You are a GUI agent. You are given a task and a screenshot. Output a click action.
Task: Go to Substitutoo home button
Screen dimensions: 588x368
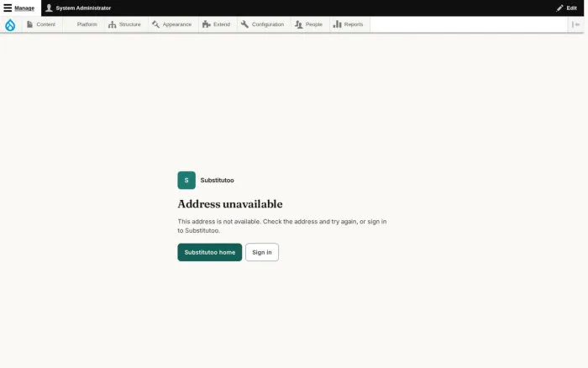[210, 252]
